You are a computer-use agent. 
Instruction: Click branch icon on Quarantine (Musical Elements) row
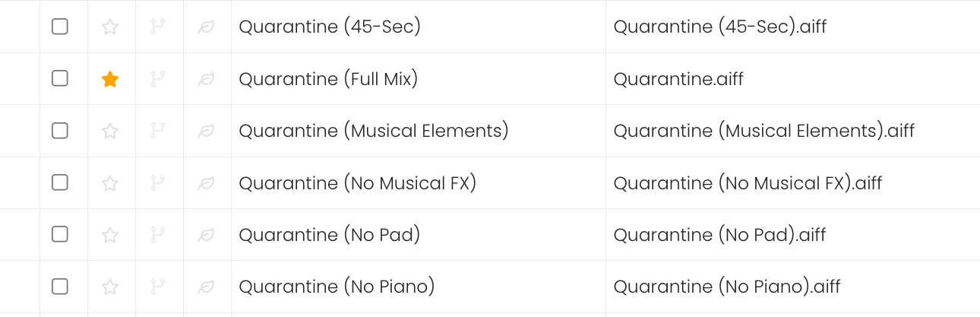(157, 131)
